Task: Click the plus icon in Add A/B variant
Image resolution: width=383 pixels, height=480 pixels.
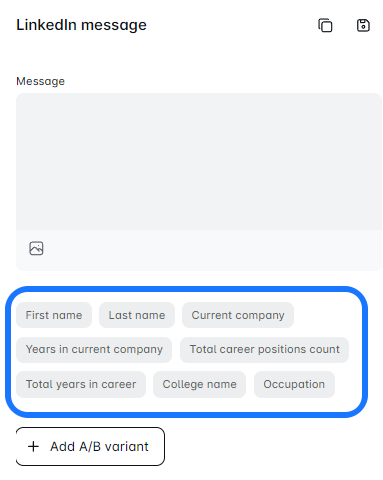Action: 33,446
